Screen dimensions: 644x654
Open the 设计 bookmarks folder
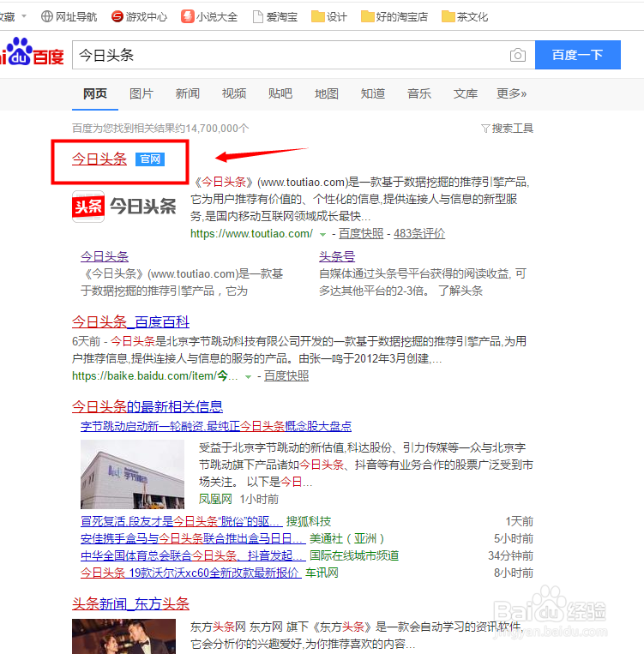tap(329, 16)
